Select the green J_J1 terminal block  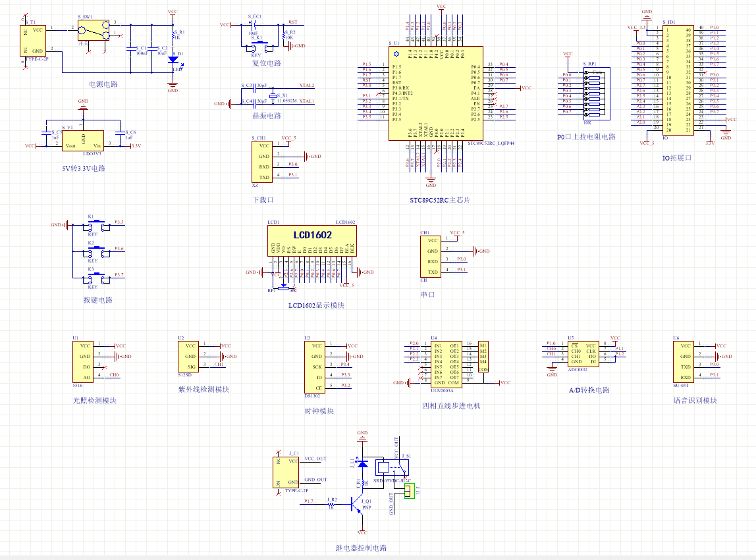[x=409, y=491]
